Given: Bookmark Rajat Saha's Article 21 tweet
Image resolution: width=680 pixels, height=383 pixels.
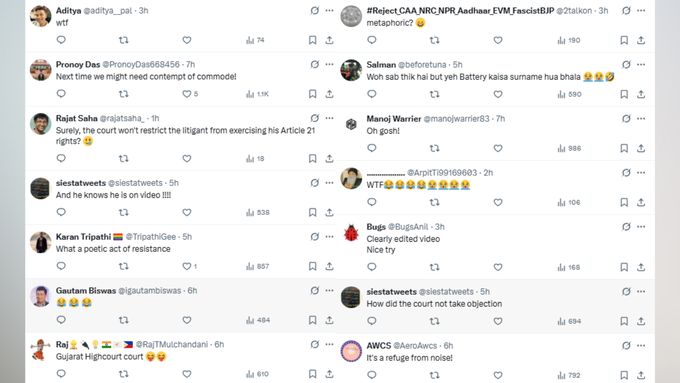Looking at the screenshot, I should tap(312, 158).
